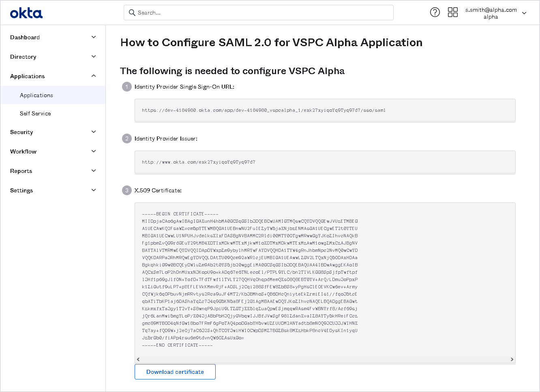Open the help question mark icon
The height and width of the screenshot is (392, 540).
(x=435, y=12)
